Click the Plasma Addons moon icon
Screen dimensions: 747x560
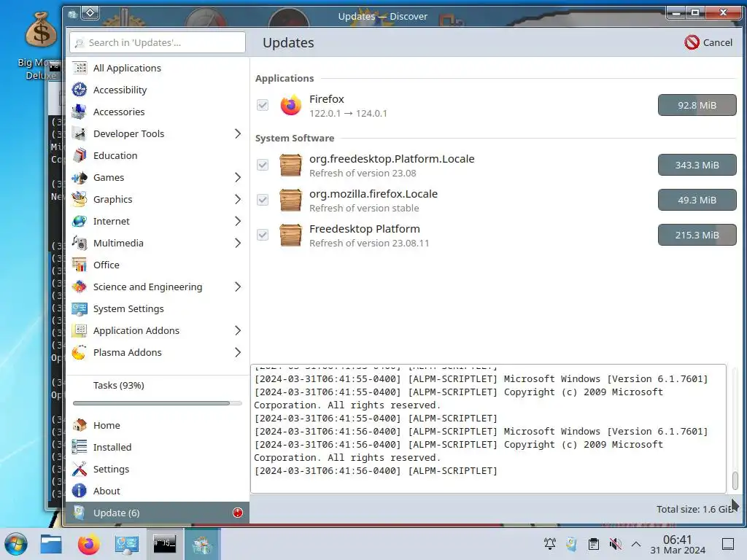pyautogui.click(x=80, y=353)
